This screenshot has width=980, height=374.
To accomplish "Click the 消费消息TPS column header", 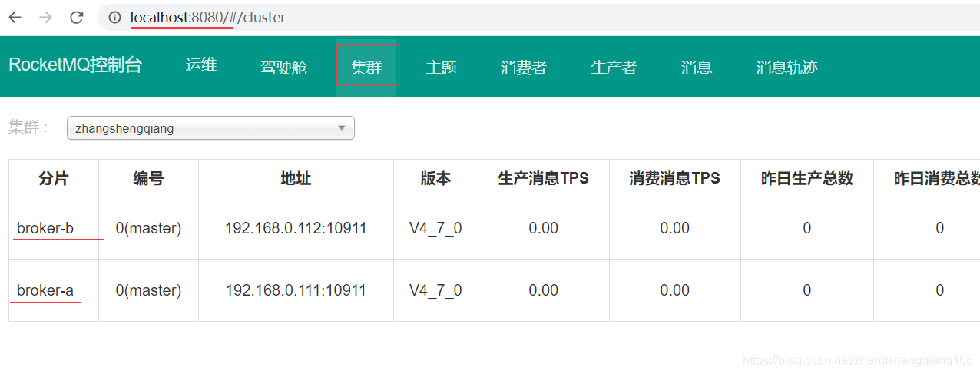I will (675, 178).
